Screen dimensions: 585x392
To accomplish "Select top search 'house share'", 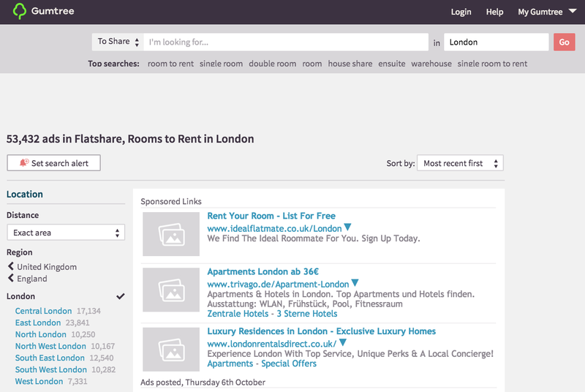I will click(x=350, y=64).
